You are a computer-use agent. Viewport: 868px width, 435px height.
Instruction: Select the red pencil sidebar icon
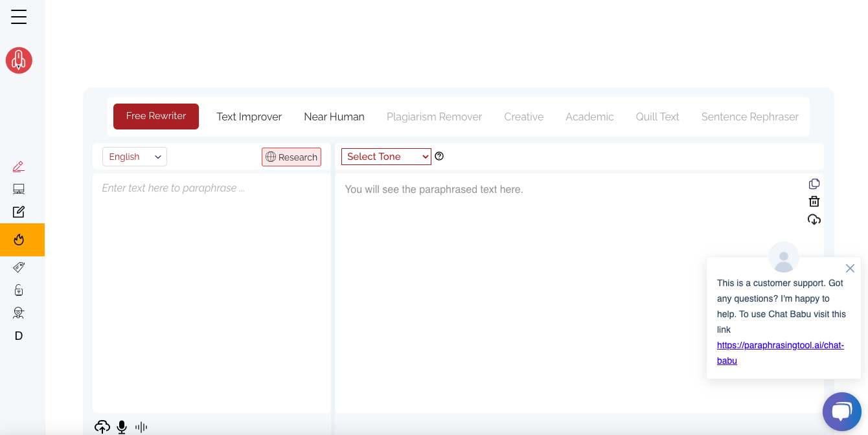click(x=19, y=166)
